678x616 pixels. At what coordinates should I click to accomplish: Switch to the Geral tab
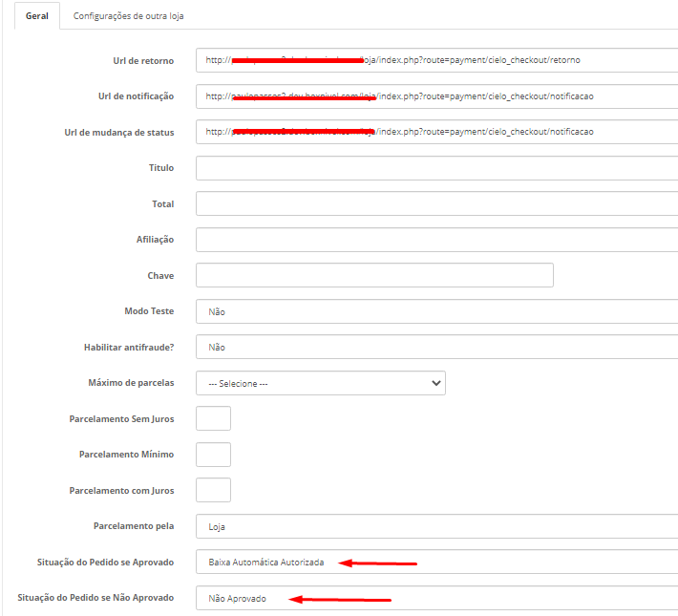pos(37,16)
